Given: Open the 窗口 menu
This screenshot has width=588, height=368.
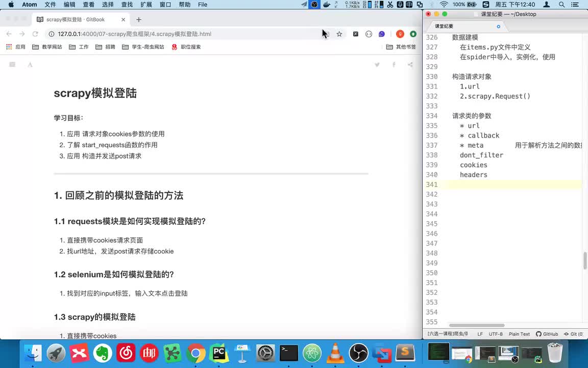Looking at the screenshot, I should 165,5.
